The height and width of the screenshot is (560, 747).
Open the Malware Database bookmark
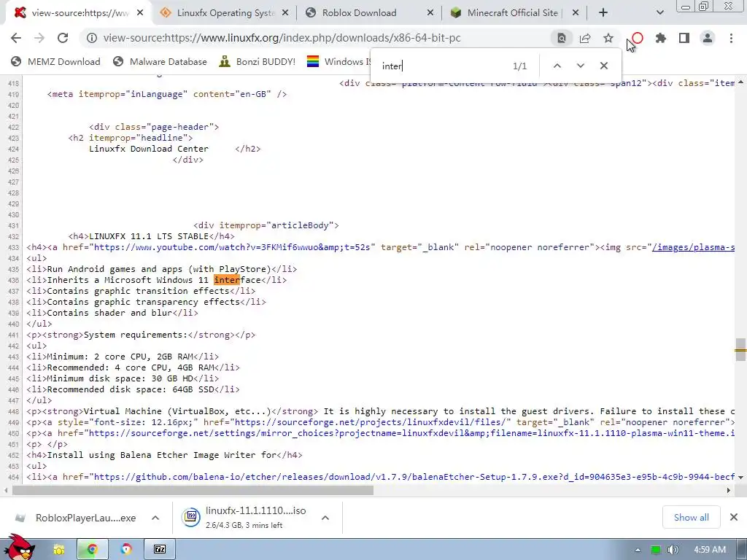[x=160, y=61]
